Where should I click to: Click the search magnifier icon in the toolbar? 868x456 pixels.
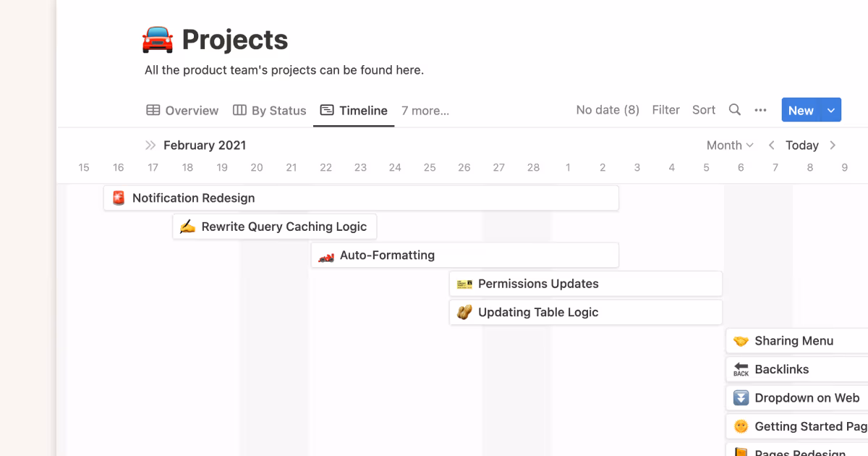[x=735, y=110]
